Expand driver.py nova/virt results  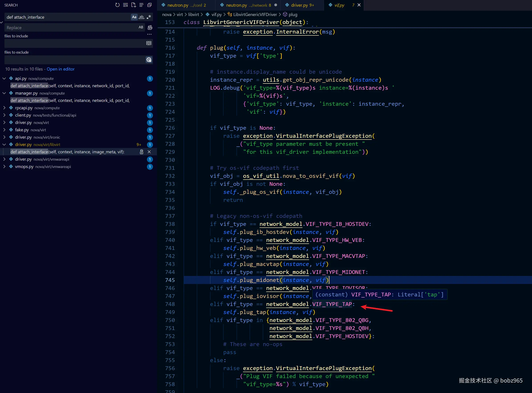[x=4, y=123]
